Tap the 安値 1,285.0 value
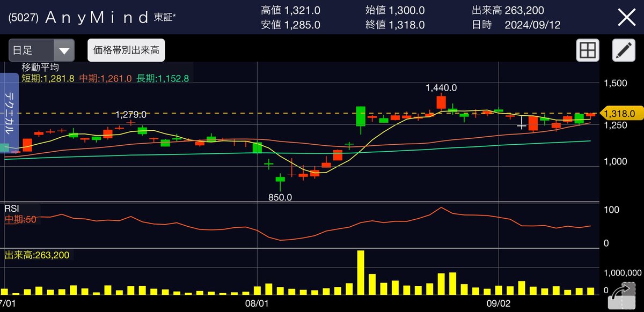Image resolution: width=644 pixels, height=312 pixels. 290,25
